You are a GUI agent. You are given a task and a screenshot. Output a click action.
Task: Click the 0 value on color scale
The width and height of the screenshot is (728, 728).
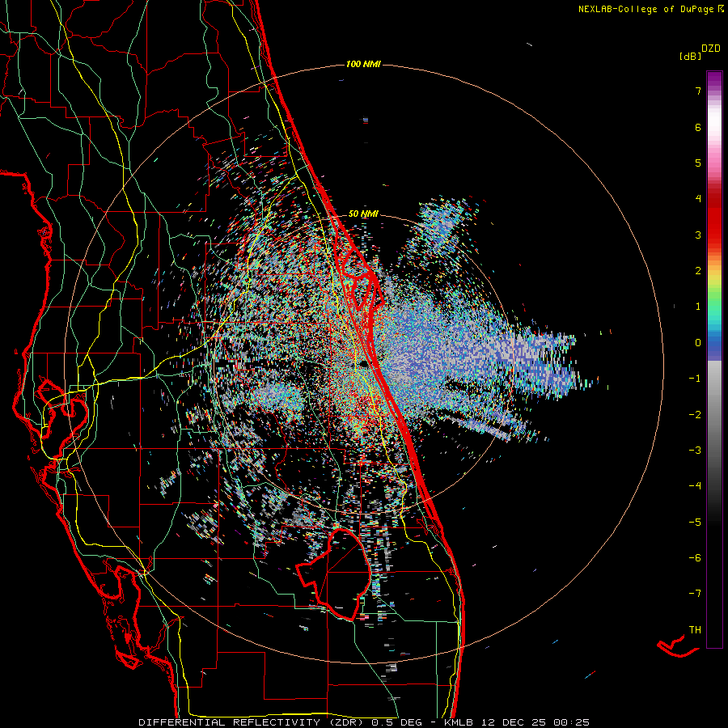tap(698, 343)
